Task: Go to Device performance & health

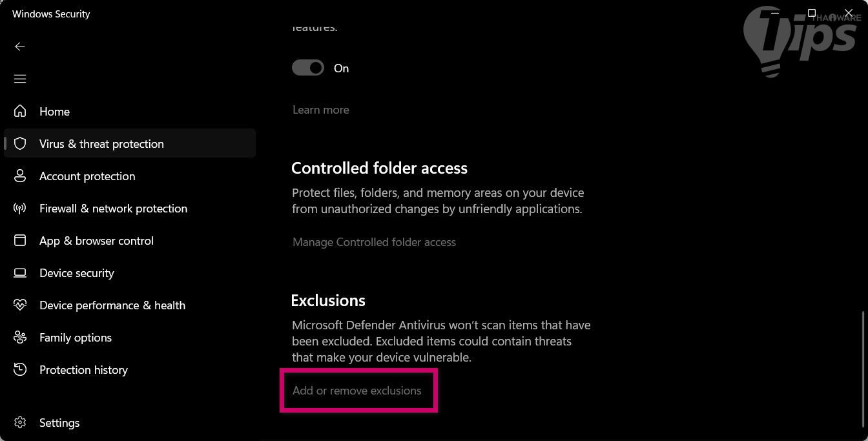Action: [x=112, y=305]
